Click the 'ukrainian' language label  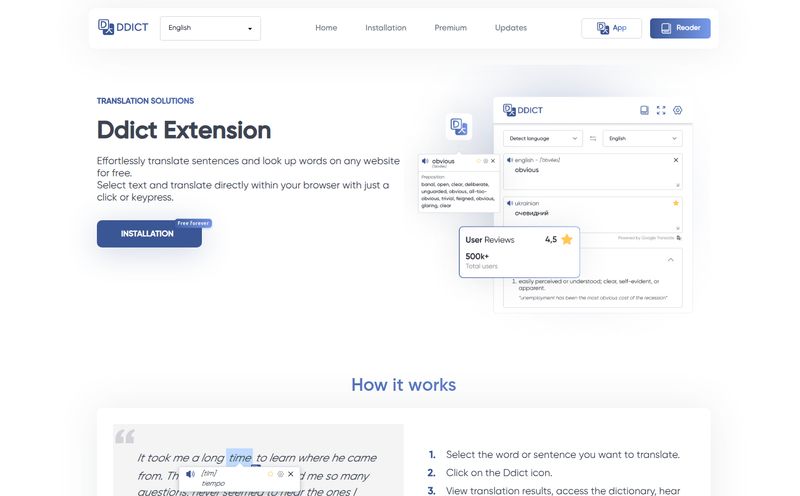527,203
